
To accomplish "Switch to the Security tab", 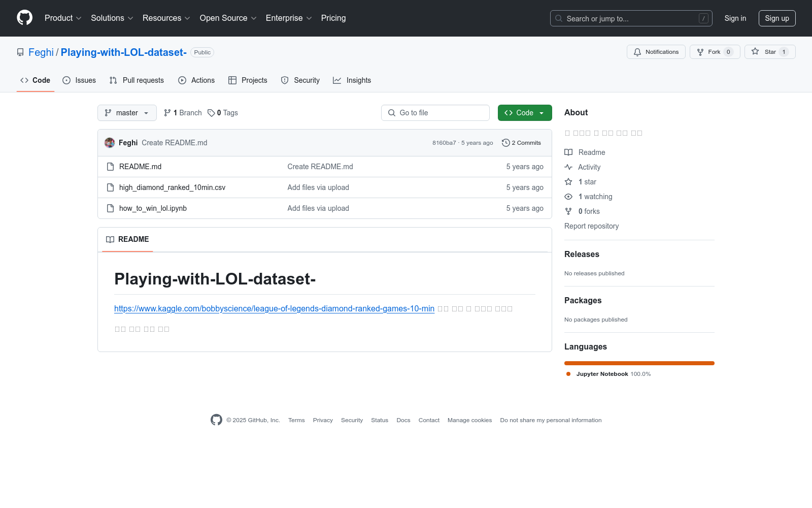I will click(300, 80).
